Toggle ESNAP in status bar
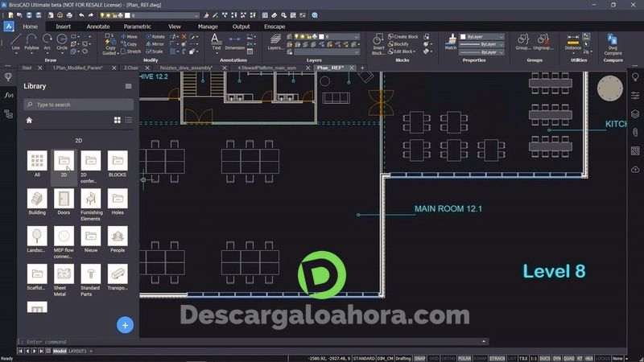 480,358
